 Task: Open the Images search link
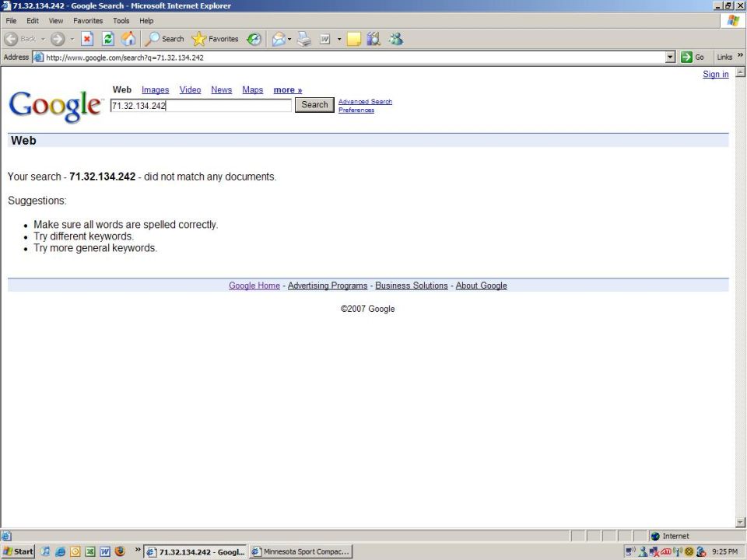click(156, 89)
